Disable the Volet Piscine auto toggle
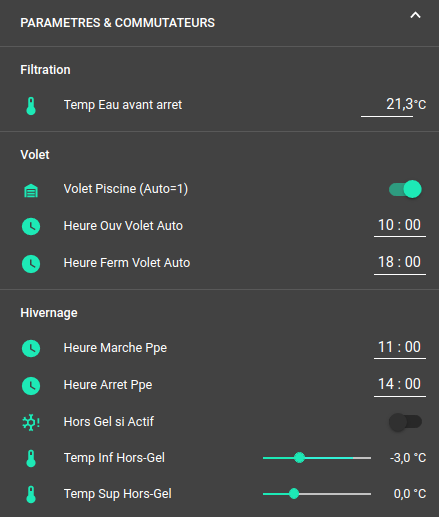Viewport: 439px width, 517px height. [x=405, y=189]
